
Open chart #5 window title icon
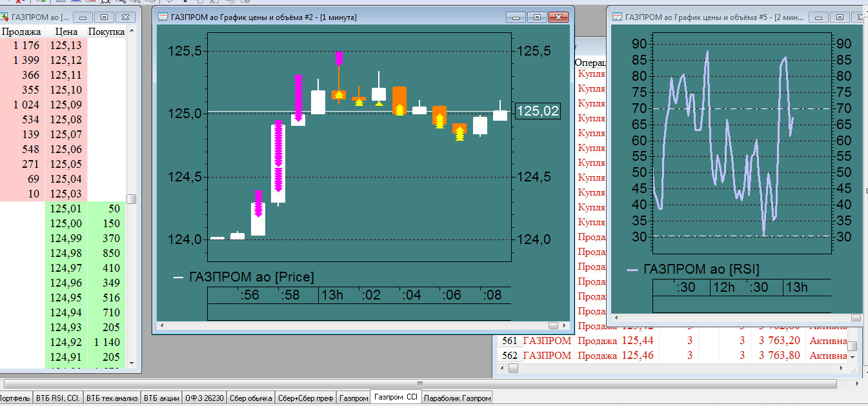click(x=616, y=17)
